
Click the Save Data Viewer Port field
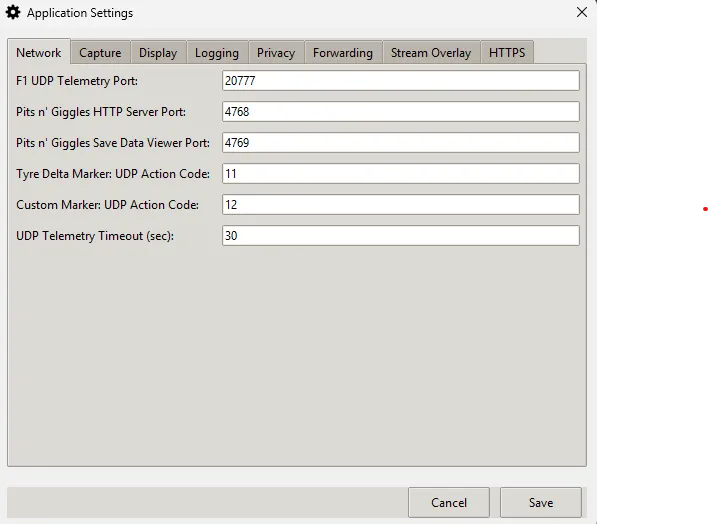tap(400, 143)
